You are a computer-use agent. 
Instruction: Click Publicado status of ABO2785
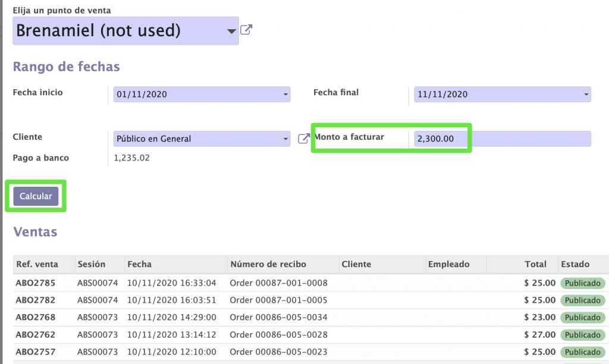tap(583, 283)
